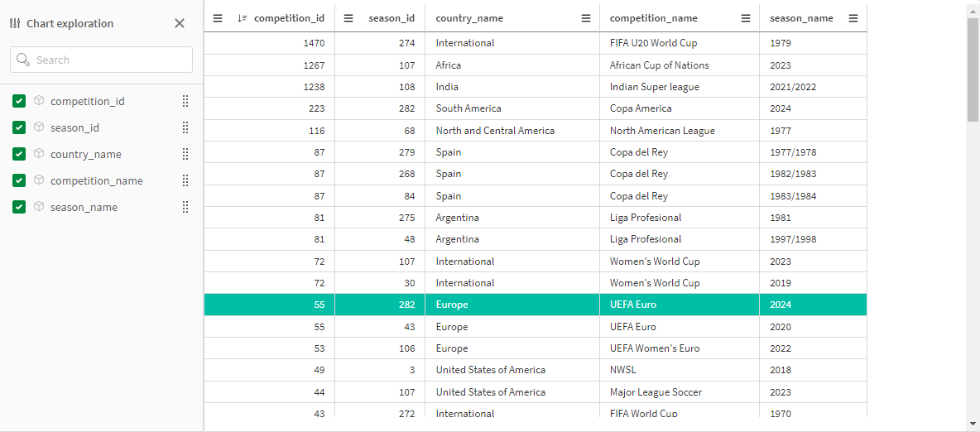Click the sort indicator on competition_id
This screenshot has height=432, width=980.
tap(243, 18)
